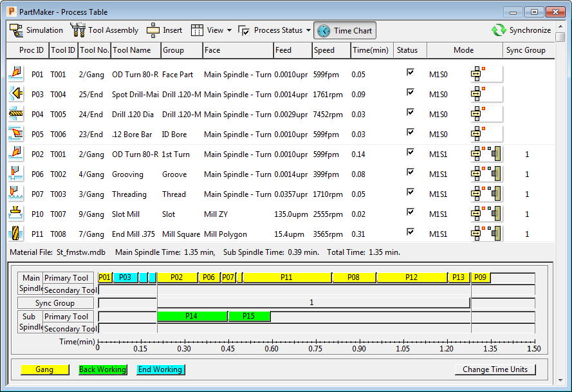Click the Face column header

coord(238,50)
